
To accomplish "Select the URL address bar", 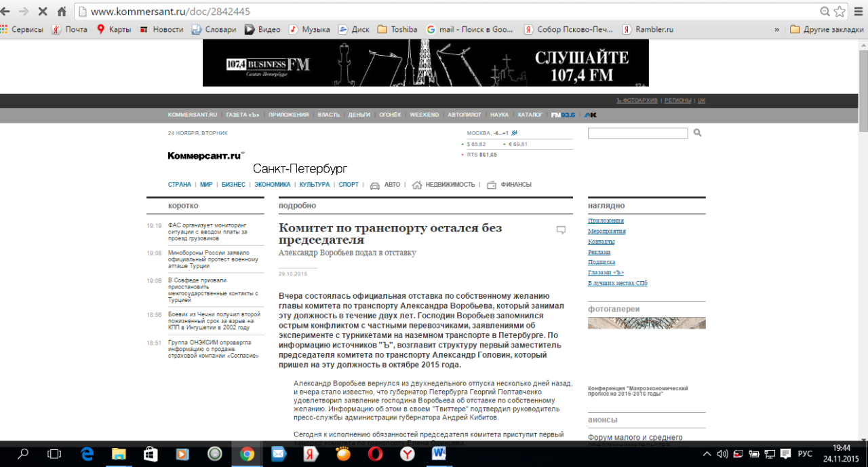I will click(448, 12).
